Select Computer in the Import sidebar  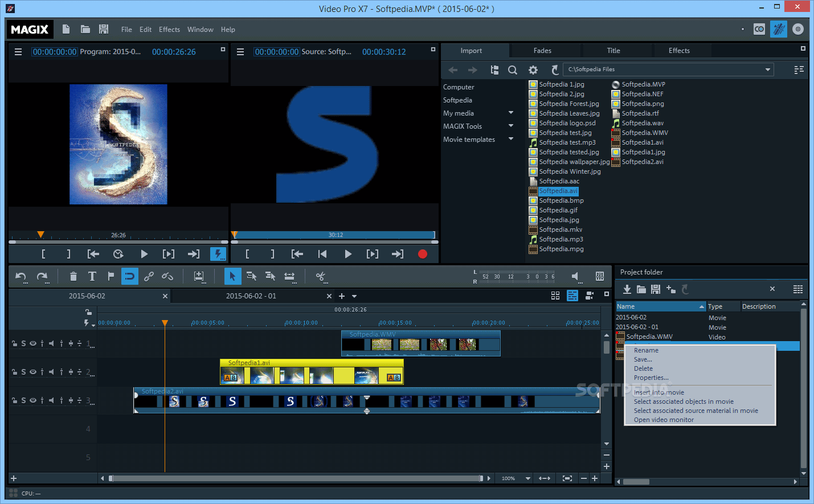click(459, 87)
